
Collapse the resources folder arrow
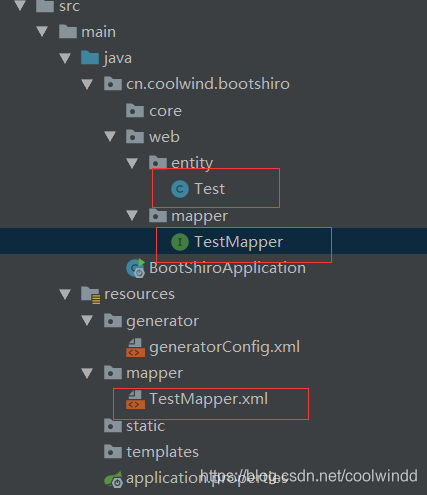coord(65,294)
